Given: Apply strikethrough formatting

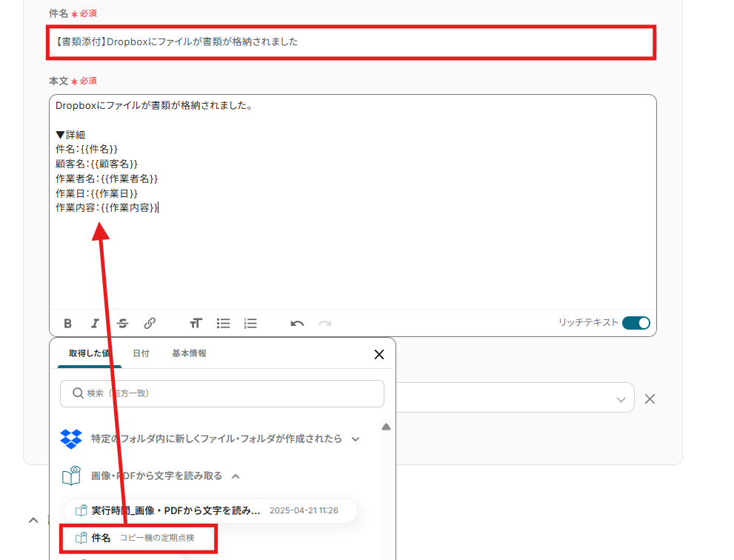Looking at the screenshot, I should point(123,323).
